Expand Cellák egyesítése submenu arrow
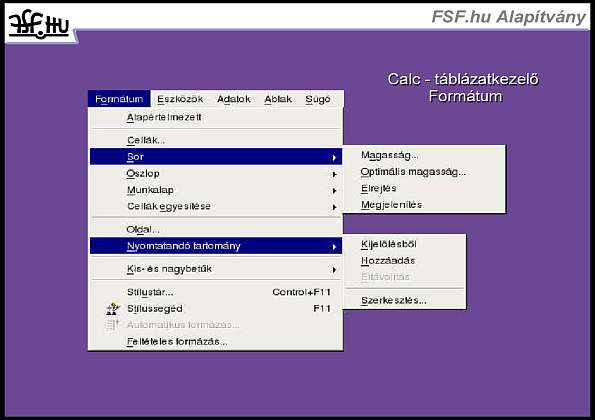Image resolution: width=595 pixels, height=420 pixels. (334, 207)
